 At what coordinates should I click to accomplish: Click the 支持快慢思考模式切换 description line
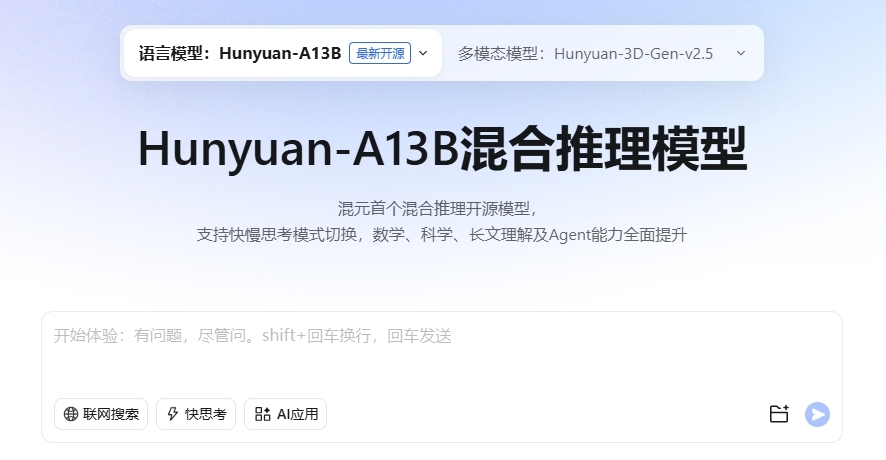pyautogui.click(x=442, y=235)
